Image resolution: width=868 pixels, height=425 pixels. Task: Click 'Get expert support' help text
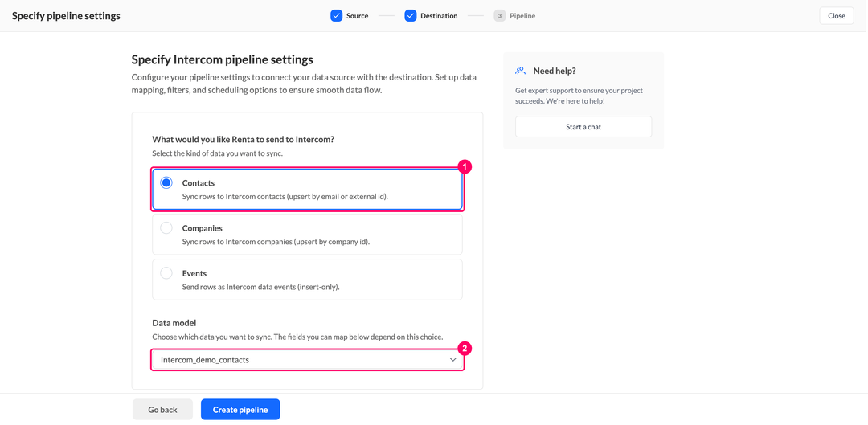(x=579, y=96)
